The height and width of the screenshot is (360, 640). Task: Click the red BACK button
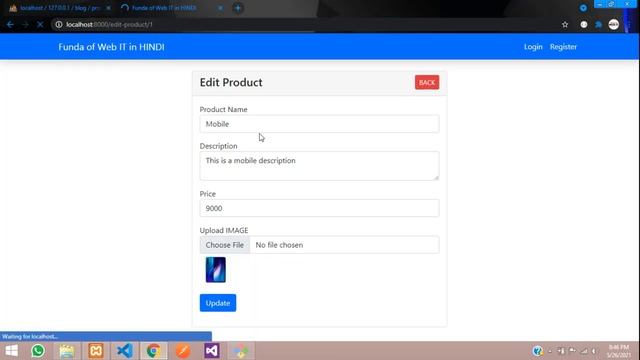pyautogui.click(x=427, y=82)
